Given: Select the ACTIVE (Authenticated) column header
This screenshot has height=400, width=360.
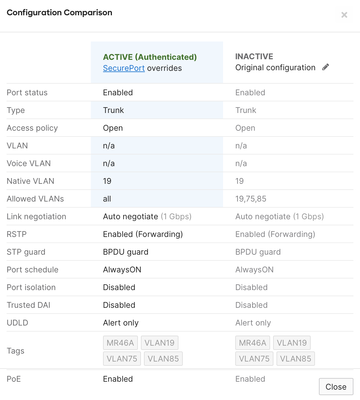Looking at the screenshot, I should click(150, 57).
